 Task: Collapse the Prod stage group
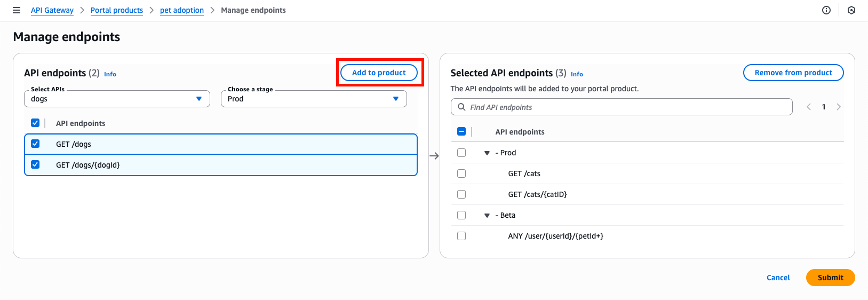click(x=487, y=153)
